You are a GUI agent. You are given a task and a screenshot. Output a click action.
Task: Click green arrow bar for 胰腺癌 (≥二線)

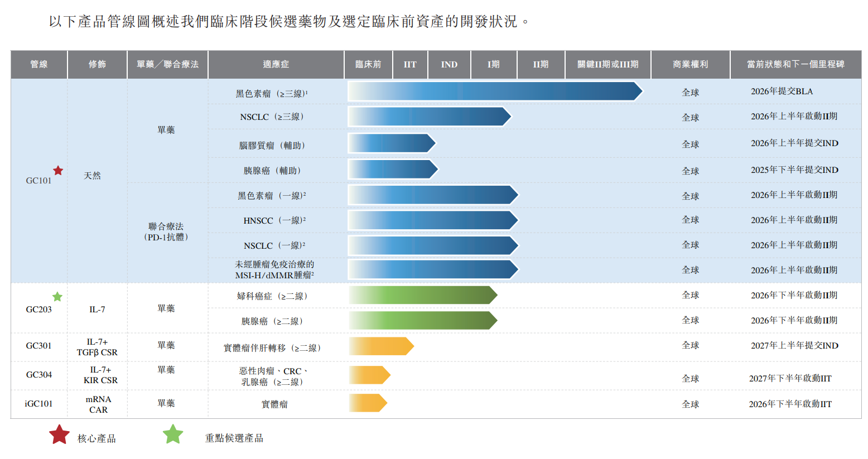click(423, 321)
